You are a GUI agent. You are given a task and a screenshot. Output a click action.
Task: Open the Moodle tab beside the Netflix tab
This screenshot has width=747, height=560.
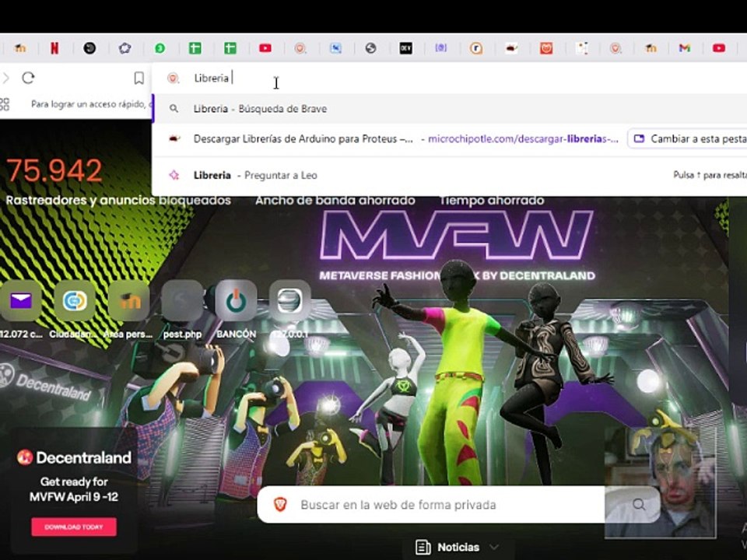click(x=19, y=48)
